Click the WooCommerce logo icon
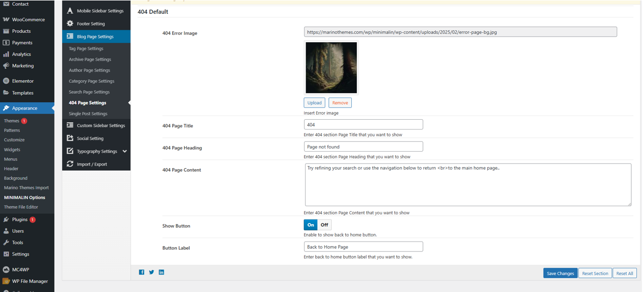Viewport: 644px width, 292px height. 6,20
